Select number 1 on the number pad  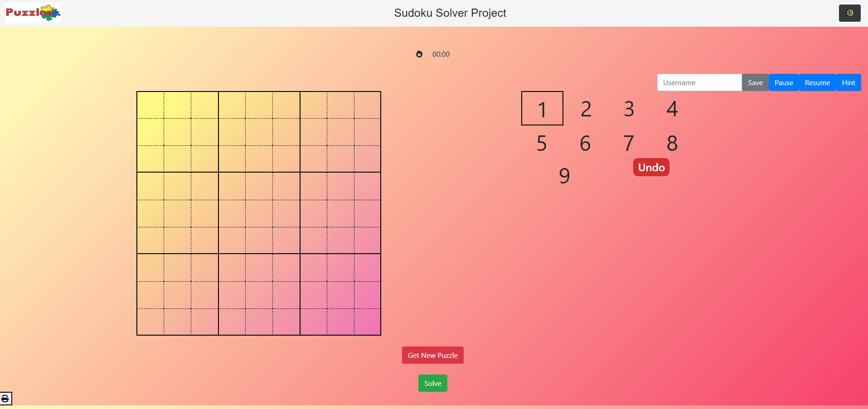click(x=542, y=108)
